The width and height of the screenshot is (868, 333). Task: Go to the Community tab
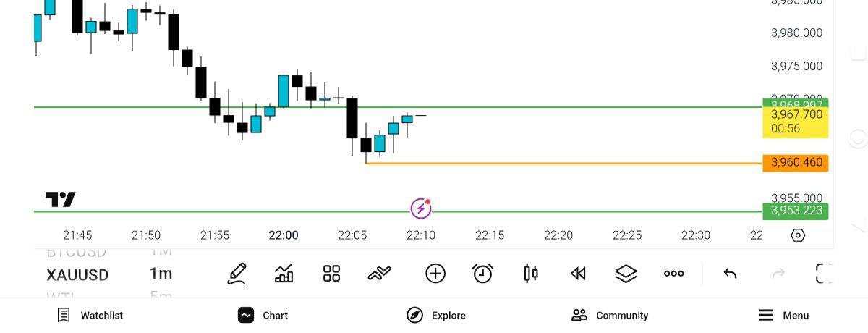[x=610, y=316]
